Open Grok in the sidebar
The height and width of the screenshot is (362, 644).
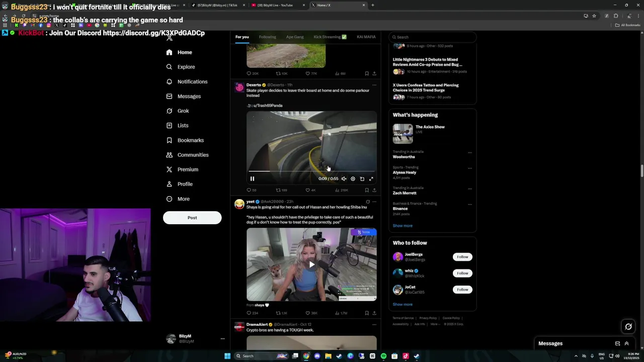[x=178, y=111]
